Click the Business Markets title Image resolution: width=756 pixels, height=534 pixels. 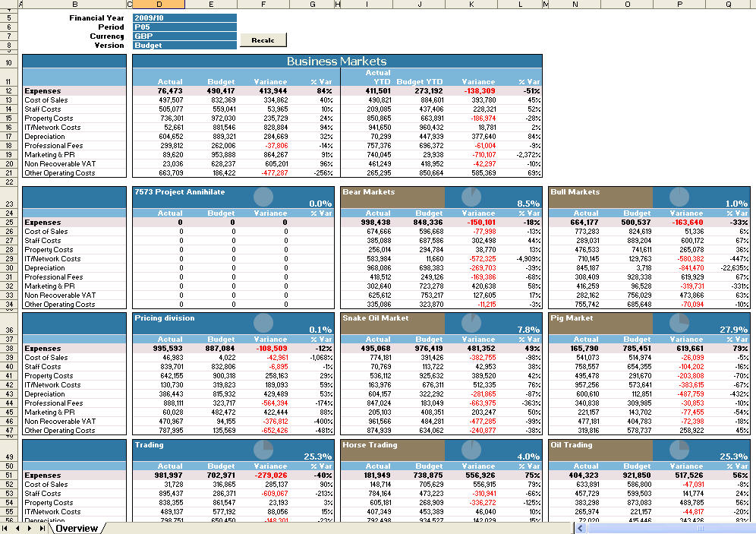(x=336, y=62)
